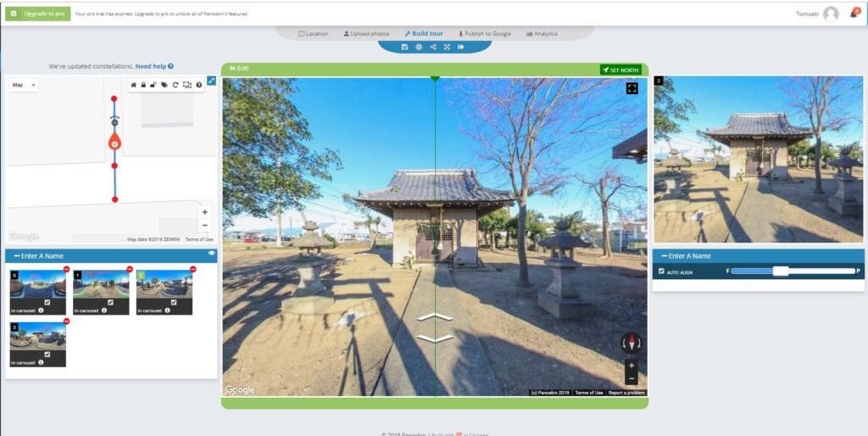Uncheck in carousel for panorama 0
Viewport: 868px width, 436px height.
coord(47,302)
